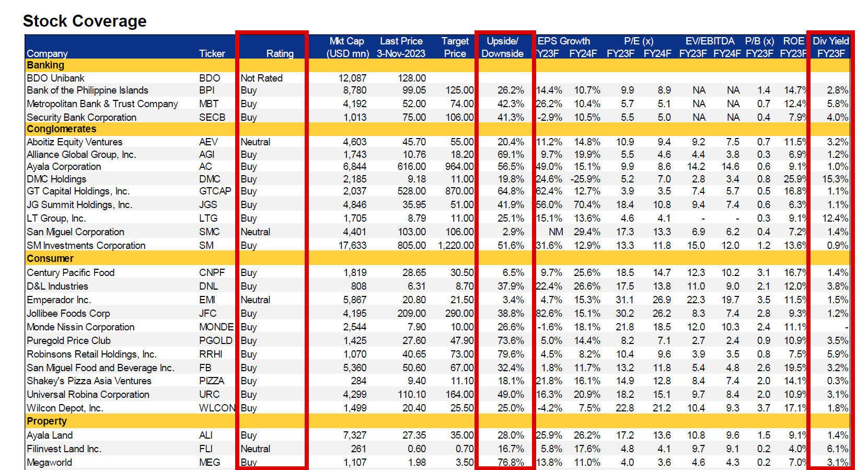This screenshot has width=868, height=470.
Task: Click the Neutral rating for Aboitiz
Action: pos(255,142)
